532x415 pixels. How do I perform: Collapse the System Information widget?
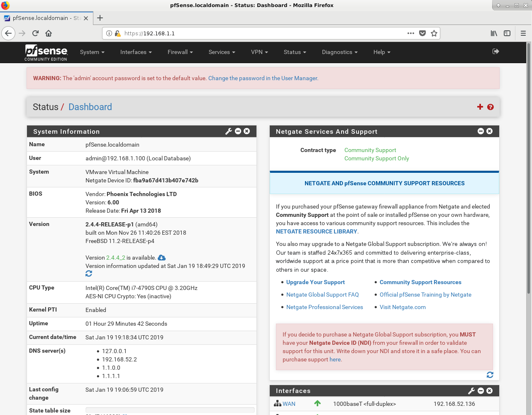click(238, 131)
